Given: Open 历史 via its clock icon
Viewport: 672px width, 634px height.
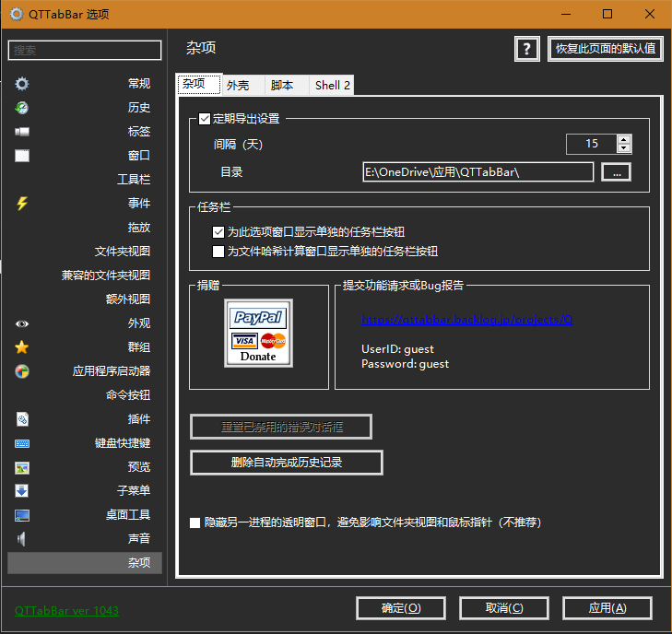Looking at the screenshot, I should pos(22,108).
